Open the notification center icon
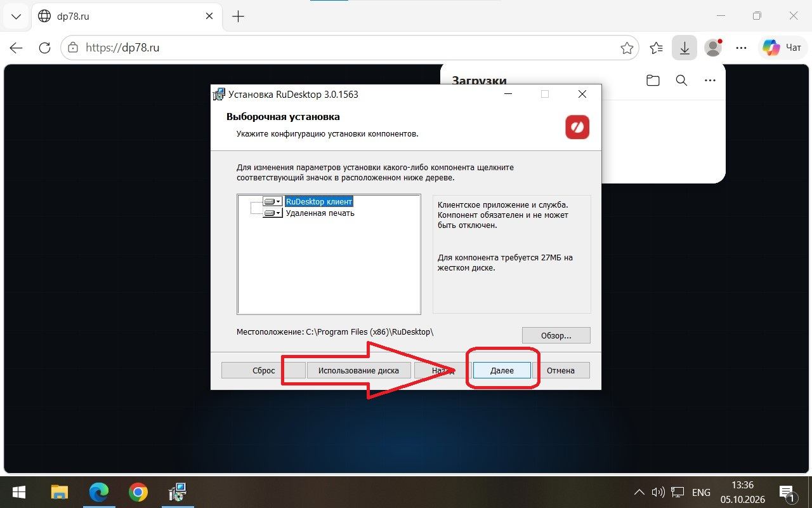The width and height of the screenshot is (812, 508). tap(787, 492)
